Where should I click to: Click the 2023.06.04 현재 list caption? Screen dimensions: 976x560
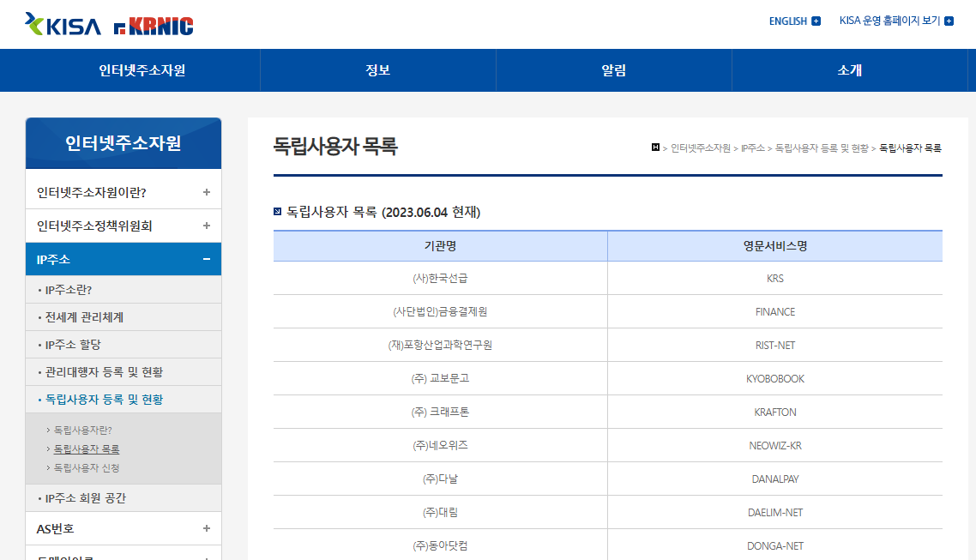click(x=431, y=212)
